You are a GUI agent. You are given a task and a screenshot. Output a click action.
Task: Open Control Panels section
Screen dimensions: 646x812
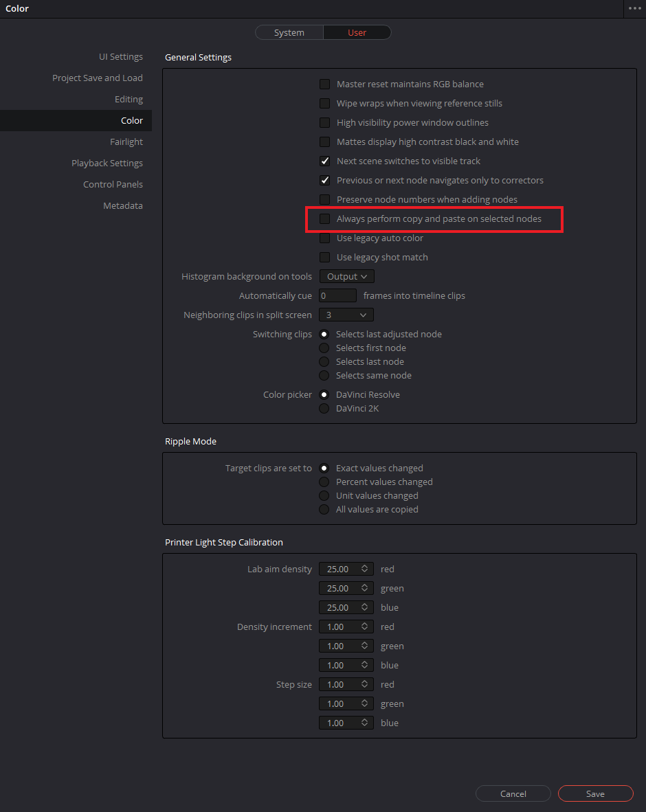click(113, 184)
